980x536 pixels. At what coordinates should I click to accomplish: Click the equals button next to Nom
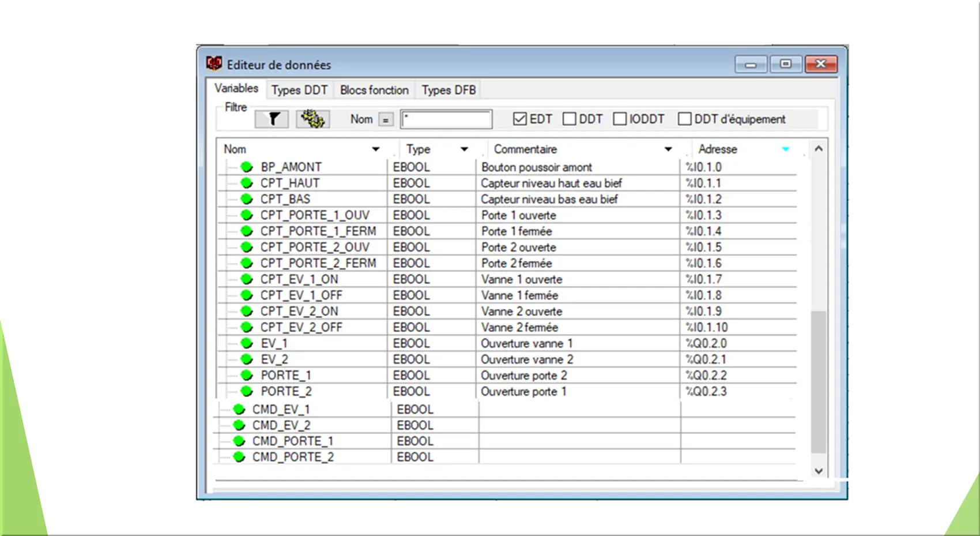(386, 120)
